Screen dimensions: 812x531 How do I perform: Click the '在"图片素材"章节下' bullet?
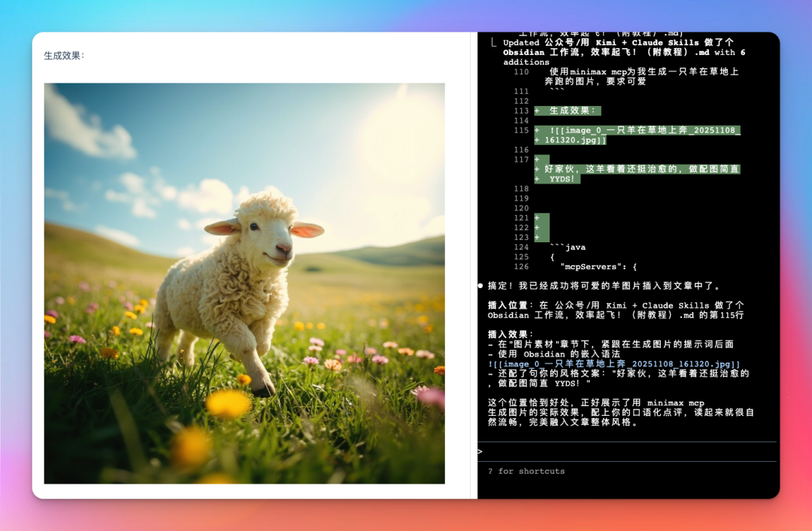611,344
